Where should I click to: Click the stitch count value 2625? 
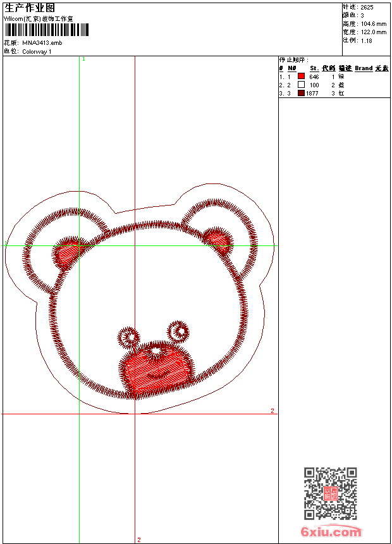click(x=367, y=7)
